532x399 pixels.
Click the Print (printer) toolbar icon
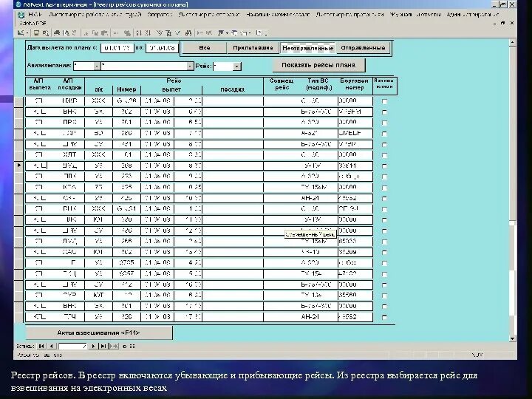click(57, 33)
